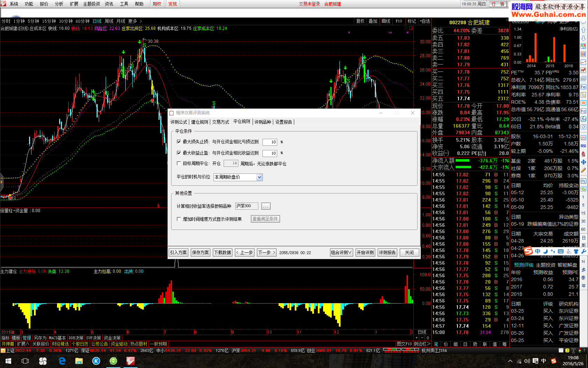Open Edge browser from taskbar
588x368 pixels.
point(62,361)
